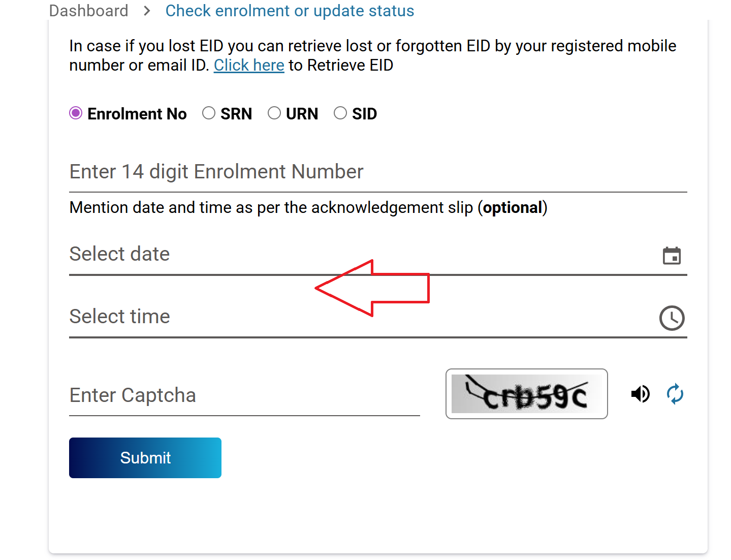
Task: Open the calendar date picker icon
Action: click(672, 256)
